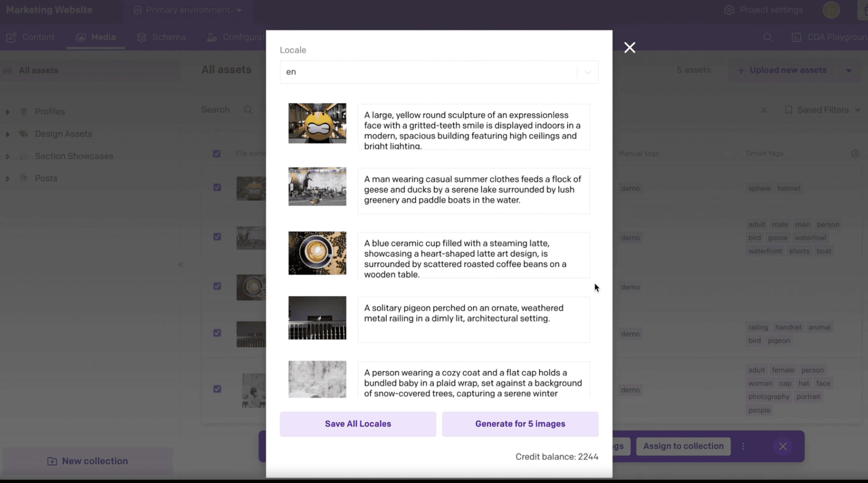The width and height of the screenshot is (868, 483).
Task: Click Generate for 5 images button
Action: (520, 424)
